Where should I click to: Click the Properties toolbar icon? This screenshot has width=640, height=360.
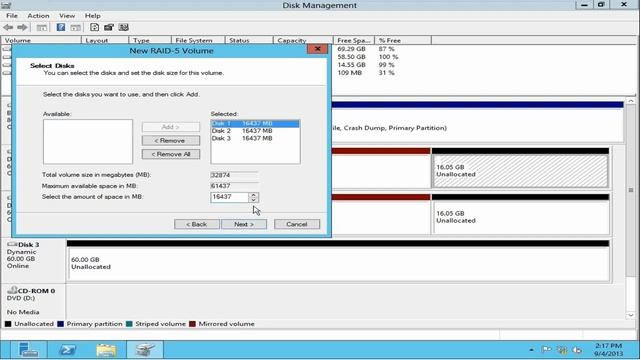point(109,27)
